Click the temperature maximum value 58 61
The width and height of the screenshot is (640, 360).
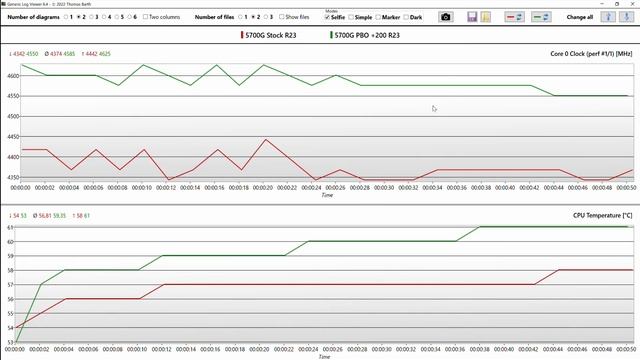[81, 216]
